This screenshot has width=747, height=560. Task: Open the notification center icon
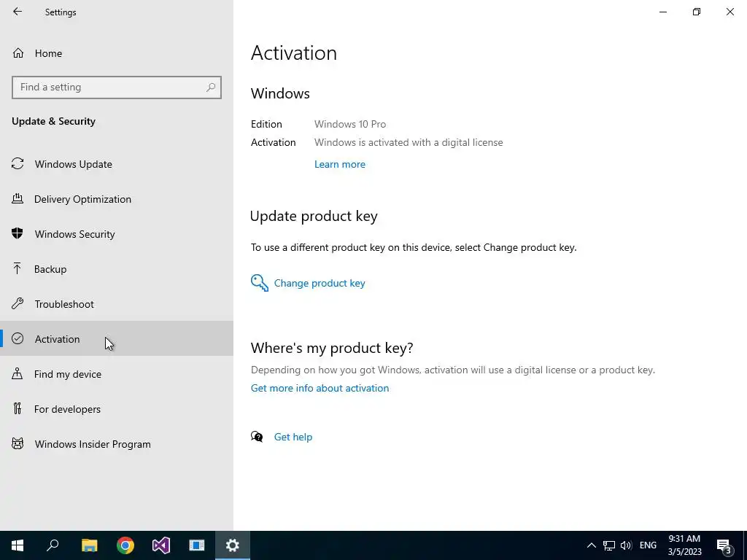click(724, 545)
